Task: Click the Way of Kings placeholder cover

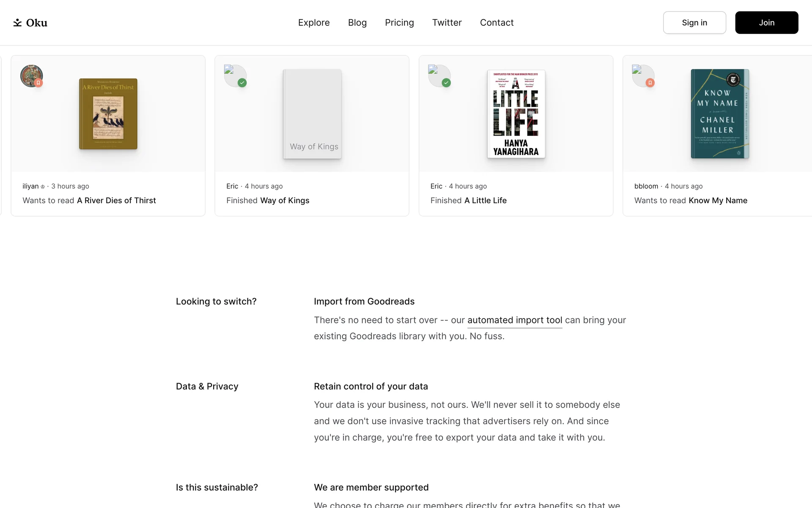Action: (312, 114)
